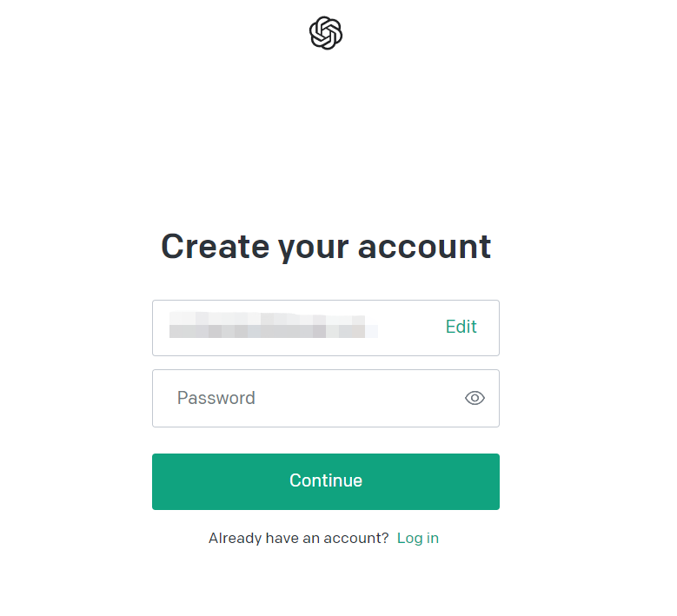Submit the form with Continue
This screenshot has width=677, height=616.
coord(326,481)
